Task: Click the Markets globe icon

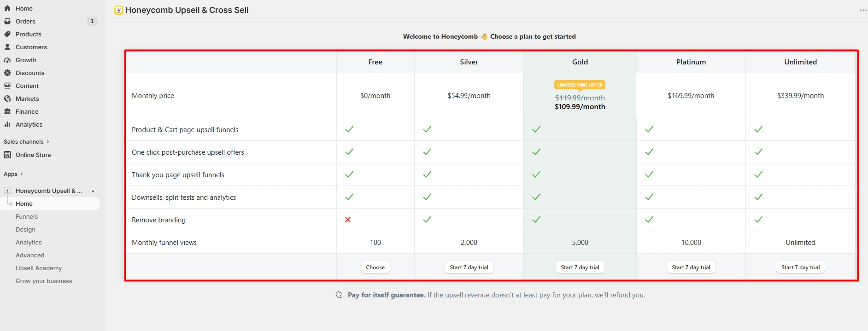Action: tap(7, 99)
